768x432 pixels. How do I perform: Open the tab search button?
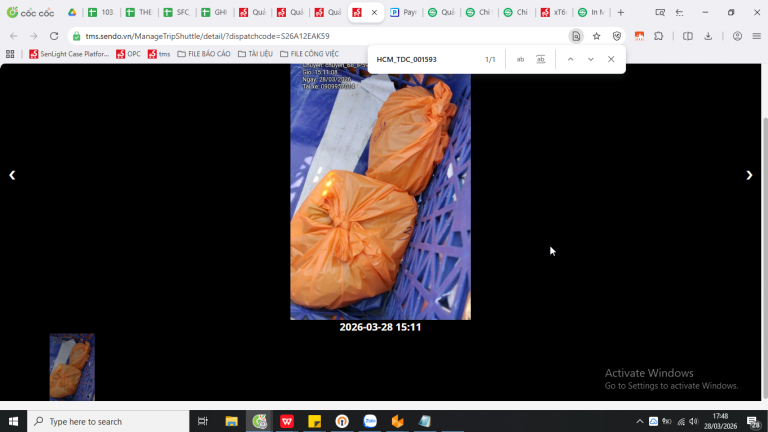pyautogui.click(x=660, y=12)
